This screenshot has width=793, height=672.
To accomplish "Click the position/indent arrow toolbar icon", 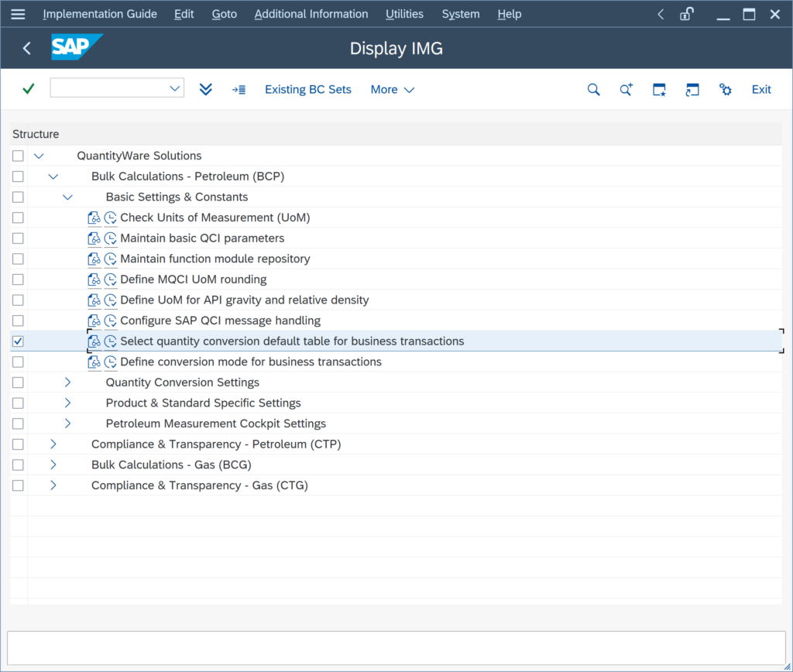I will pos(239,90).
